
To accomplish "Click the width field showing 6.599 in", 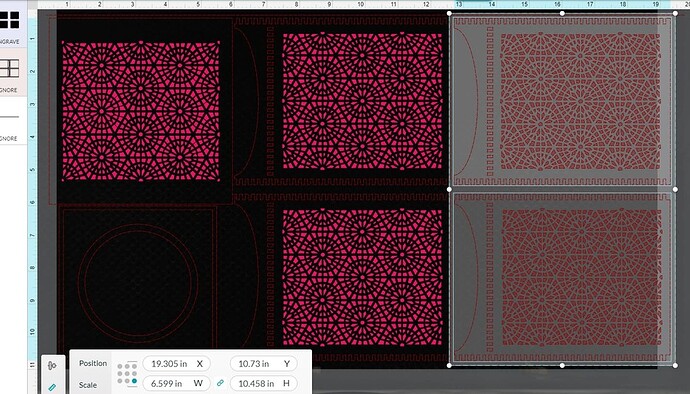I will point(176,383).
